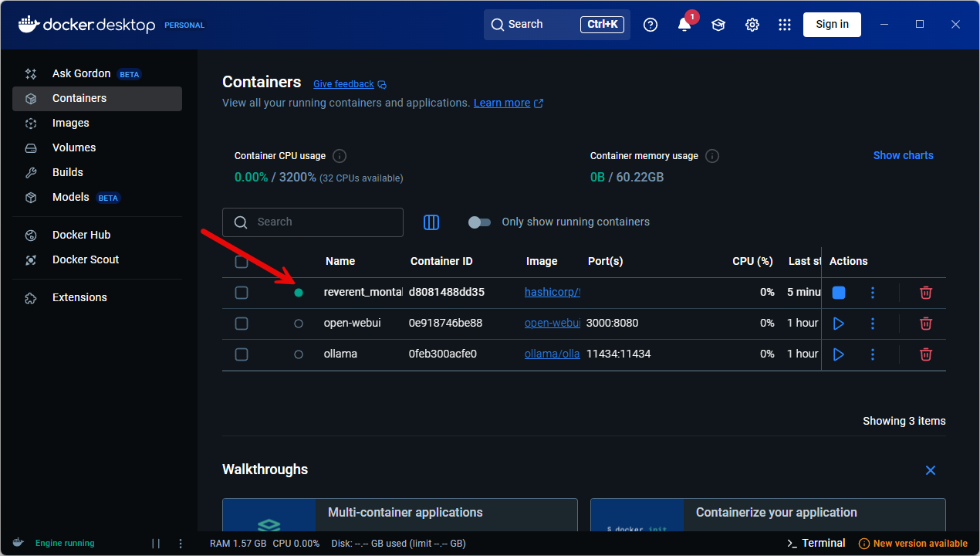Open Docker Hub in sidebar
This screenshot has width=980, height=556.
pyautogui.click(x=97, y=236)
